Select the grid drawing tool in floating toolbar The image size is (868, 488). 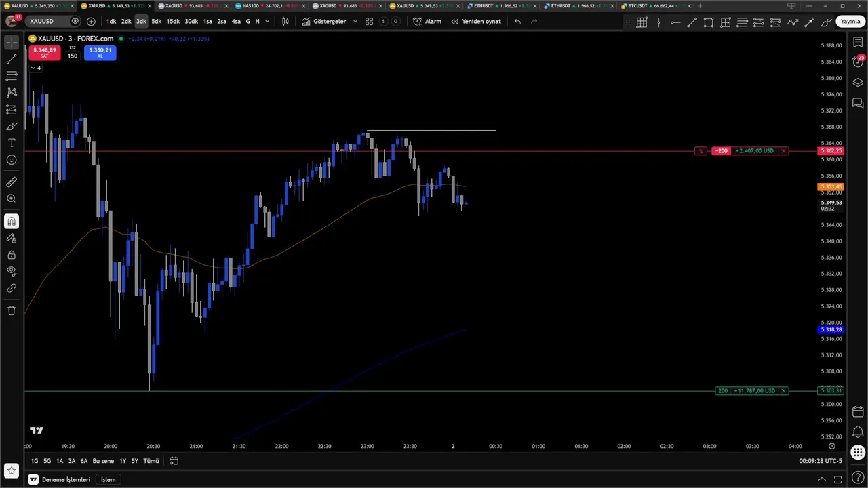pyautogui.click(x=642, y=22)
